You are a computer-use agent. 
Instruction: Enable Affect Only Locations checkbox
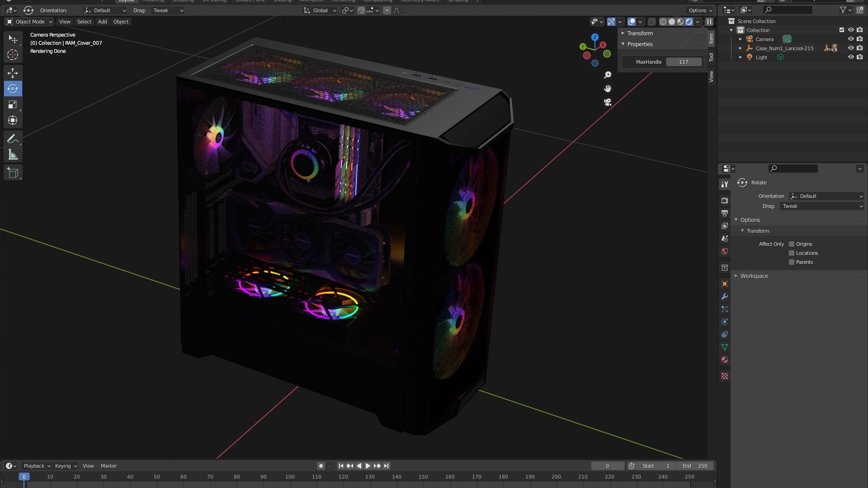[x=791, y=253]
